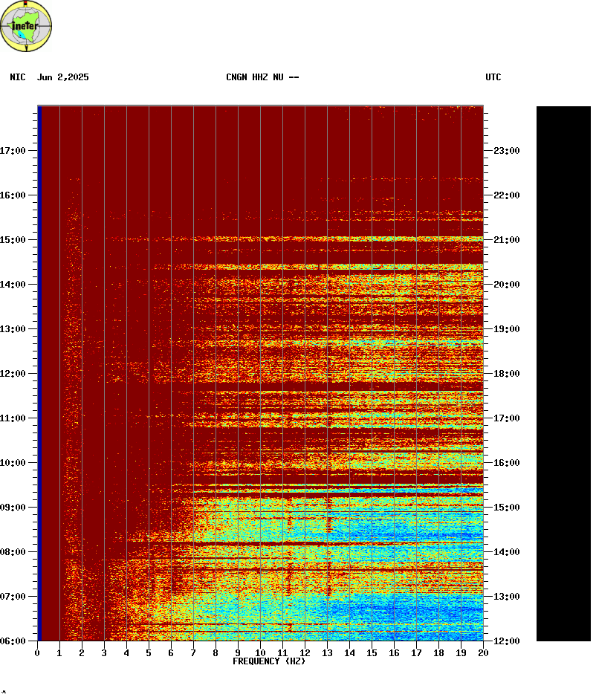Click local time tick '15:00'
596x700 pixels.
13,240
